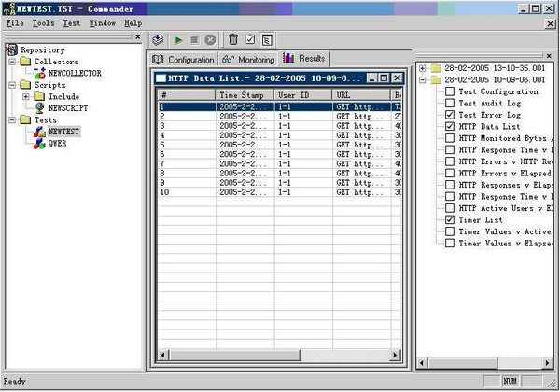Viewport: 560px width, 392px height.
Task: Click the results pane horizontal scrollbar thumb
Action: (463, 363)
